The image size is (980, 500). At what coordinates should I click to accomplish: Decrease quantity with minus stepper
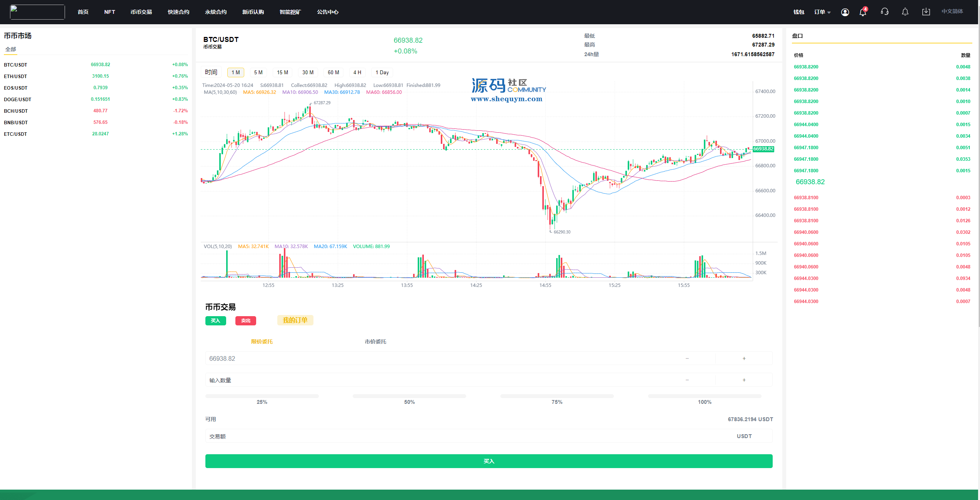(x=687, y=380)
